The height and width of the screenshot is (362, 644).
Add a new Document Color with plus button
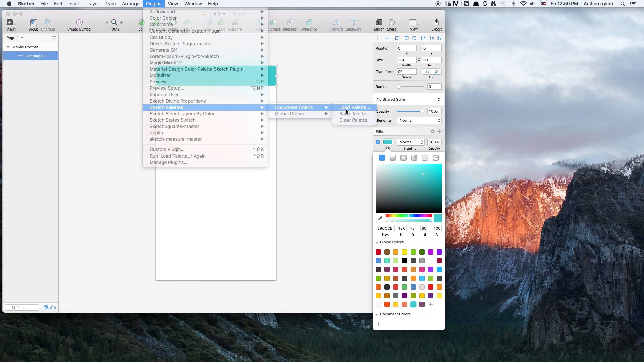[x=378, y=324]
